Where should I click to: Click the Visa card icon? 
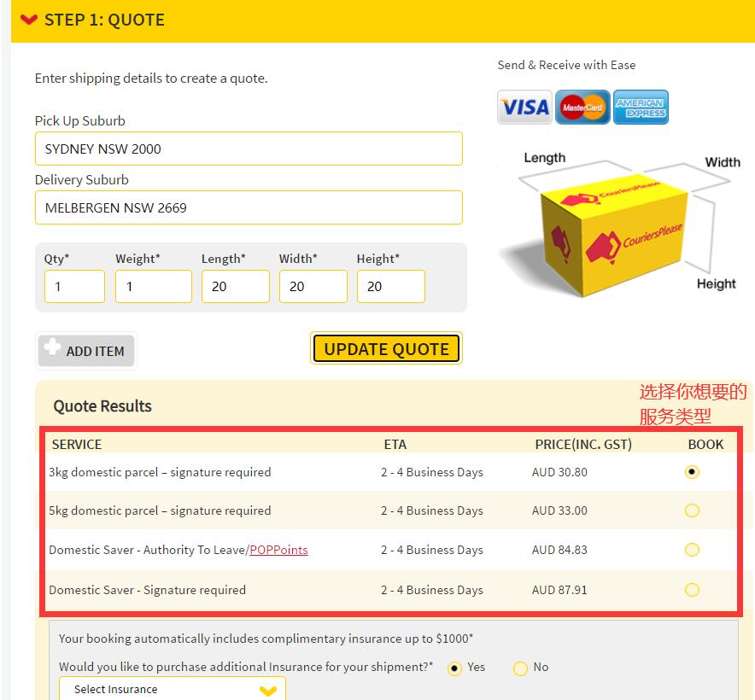tap(524, 107)
